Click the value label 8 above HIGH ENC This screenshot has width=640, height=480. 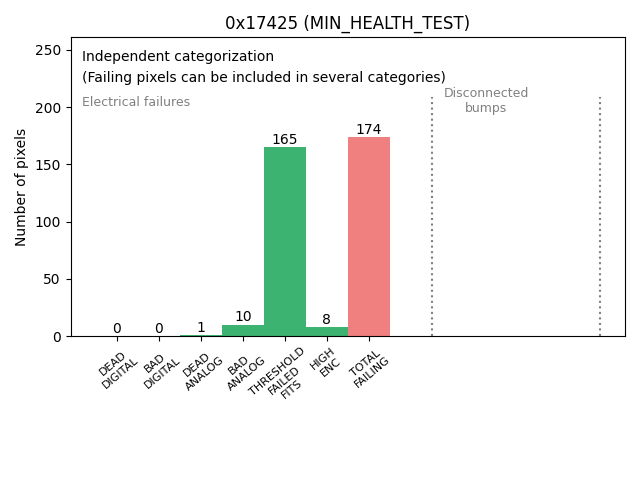[x=327, y=320]
